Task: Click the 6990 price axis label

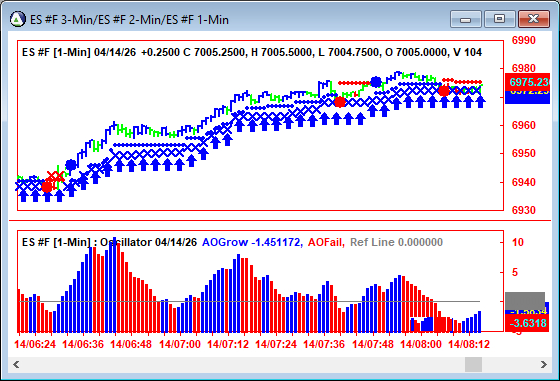Action: click(524, 40)
